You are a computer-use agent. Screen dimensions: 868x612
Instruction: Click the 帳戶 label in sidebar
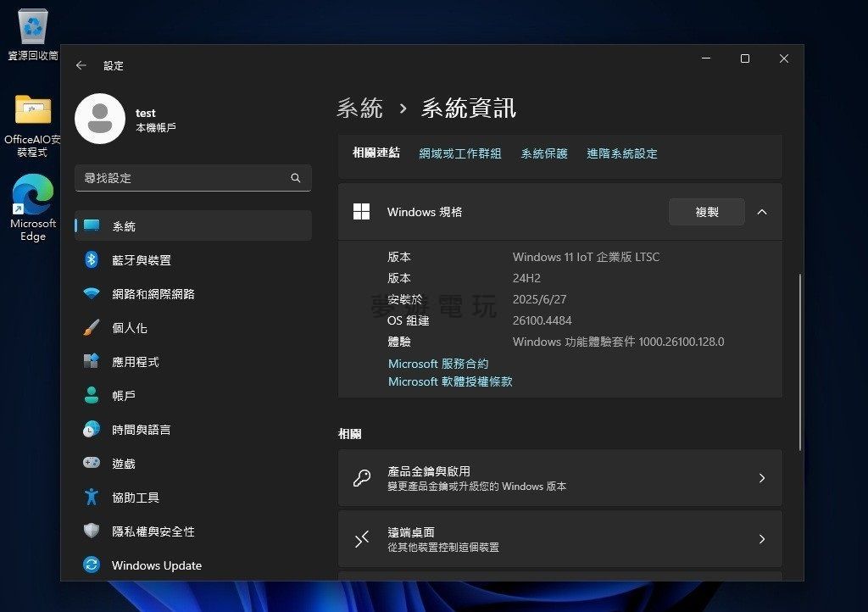[x=124, y=396]
